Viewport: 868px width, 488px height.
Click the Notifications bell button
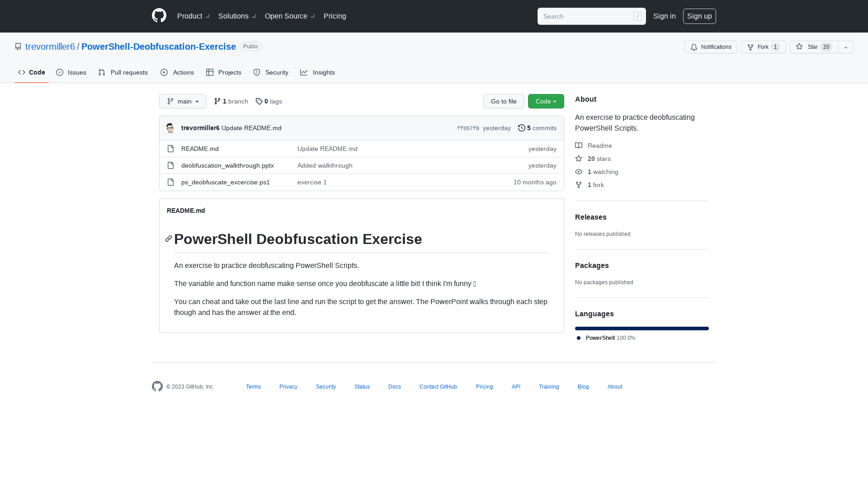pos(711,47)
